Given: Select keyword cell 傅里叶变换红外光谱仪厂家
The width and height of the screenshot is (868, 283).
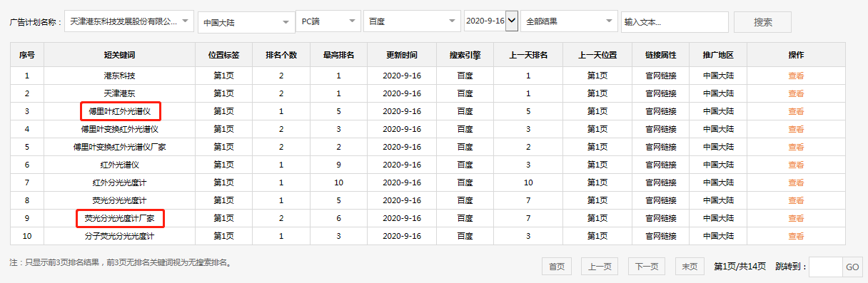Looking at the screenshot, I should (x=119, y=147).
